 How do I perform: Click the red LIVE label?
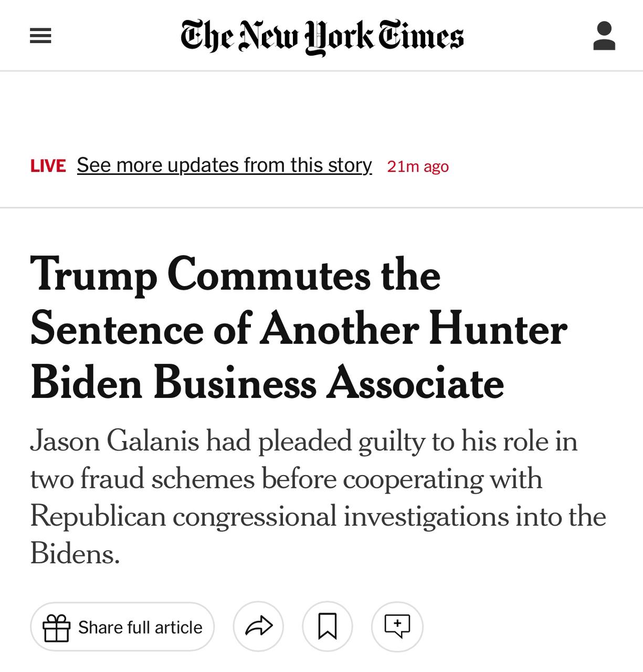(x=48, y=166)
